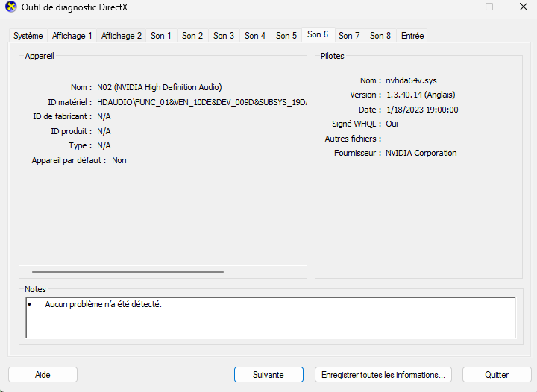Select the Signé WHQL value Oui
Screen dimensions: 537x392
tap(392, 124)
